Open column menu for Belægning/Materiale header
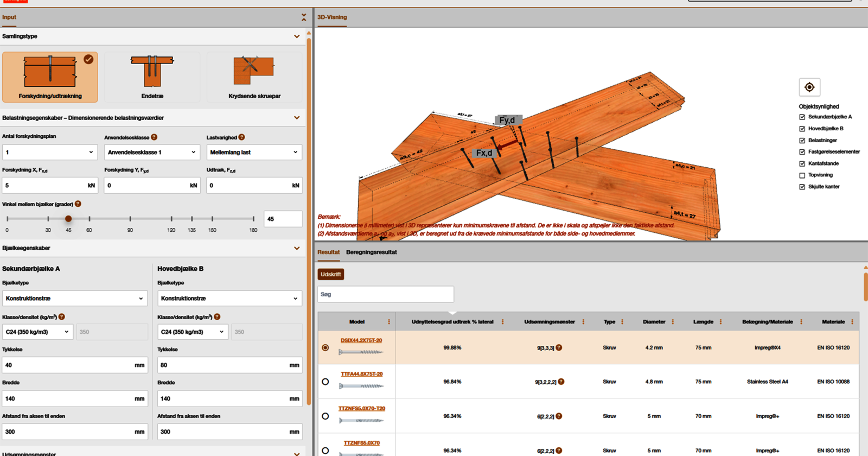 click(x=801, y=322)
